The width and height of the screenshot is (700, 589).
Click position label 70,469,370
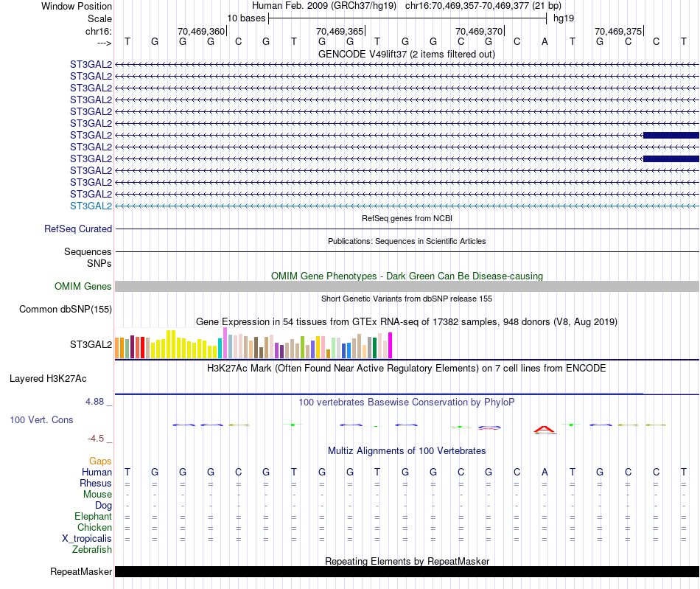point(479,31)
